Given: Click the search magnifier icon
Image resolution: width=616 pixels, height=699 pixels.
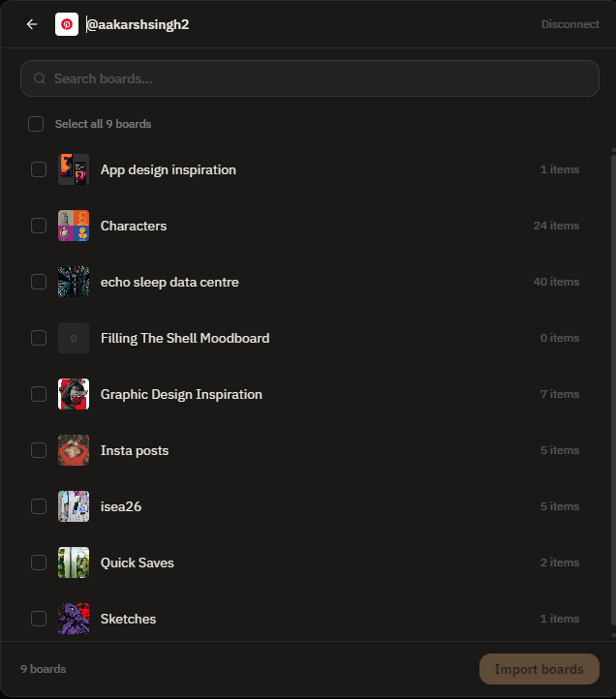Looking at the screenshot, I should click(40, 78).
